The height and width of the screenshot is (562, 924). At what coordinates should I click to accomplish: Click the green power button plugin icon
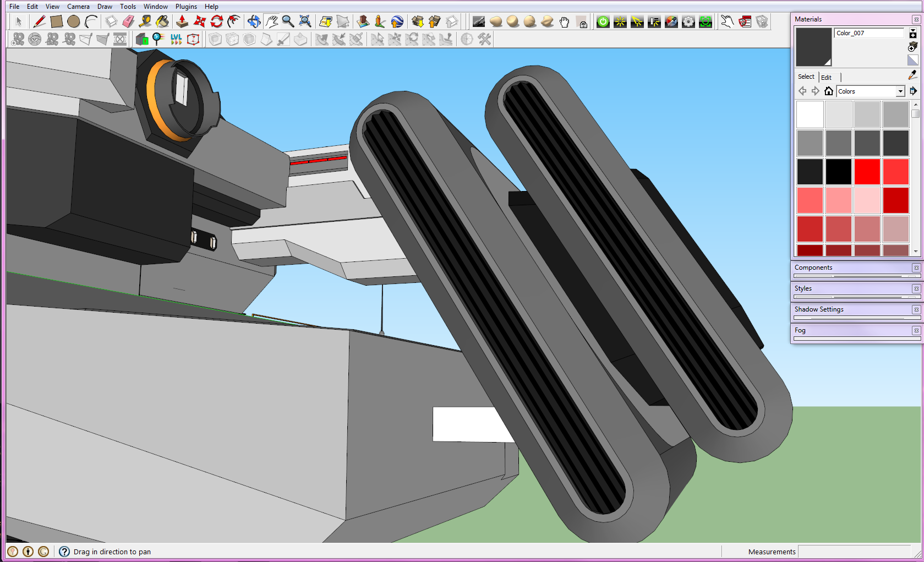tap(603, 21)
